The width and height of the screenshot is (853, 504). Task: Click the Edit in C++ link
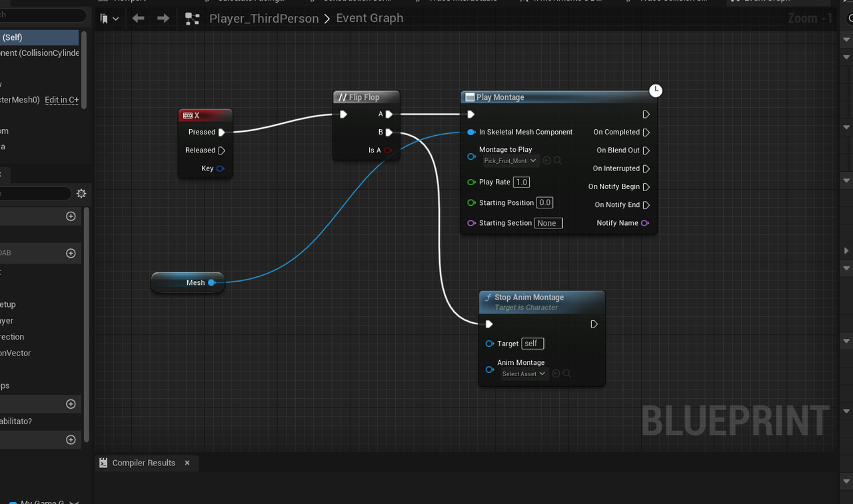tap(61, 99)
